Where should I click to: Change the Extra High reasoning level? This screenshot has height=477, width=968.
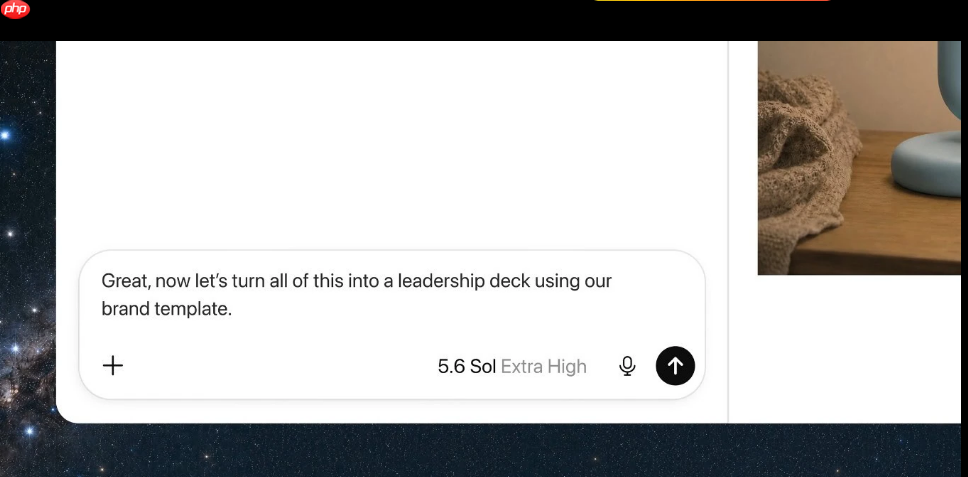[543, 367]
